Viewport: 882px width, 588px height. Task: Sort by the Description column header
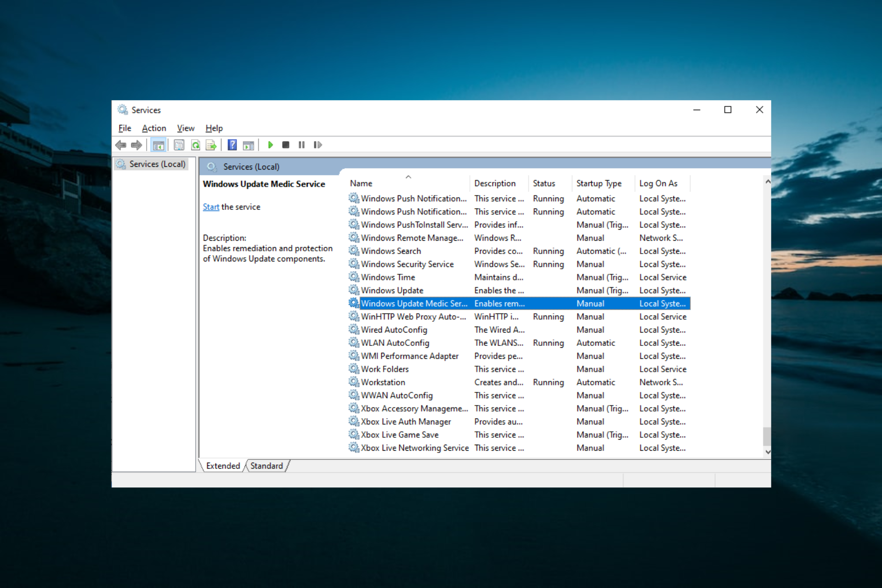tap(499, 183)
